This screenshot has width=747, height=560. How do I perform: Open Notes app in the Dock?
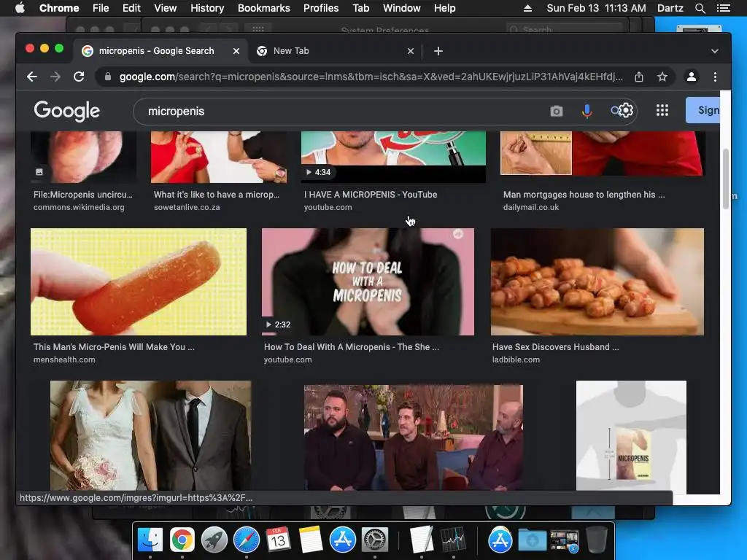(311, 540)
